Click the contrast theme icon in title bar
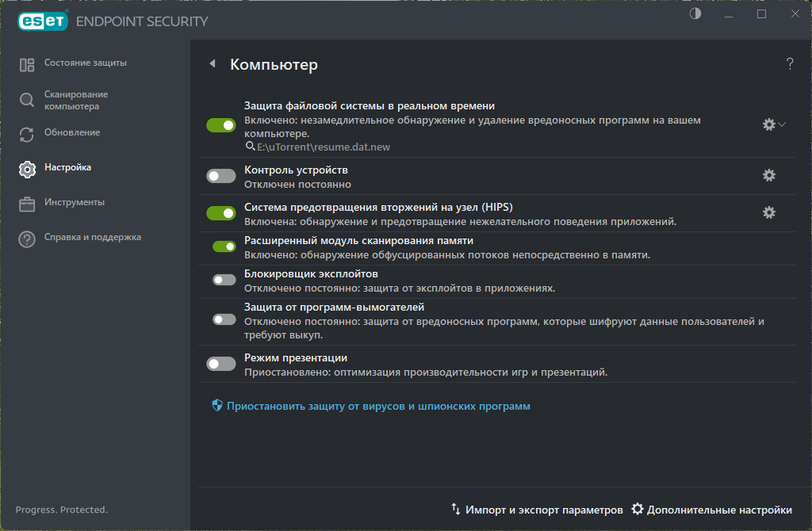Viewport: 812px width, 531px height. [695, 14]
